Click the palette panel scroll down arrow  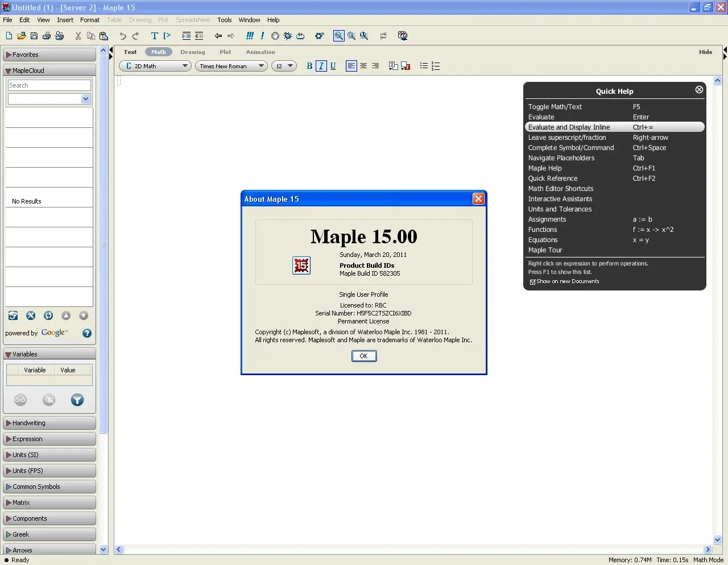[x=104, y=550]
